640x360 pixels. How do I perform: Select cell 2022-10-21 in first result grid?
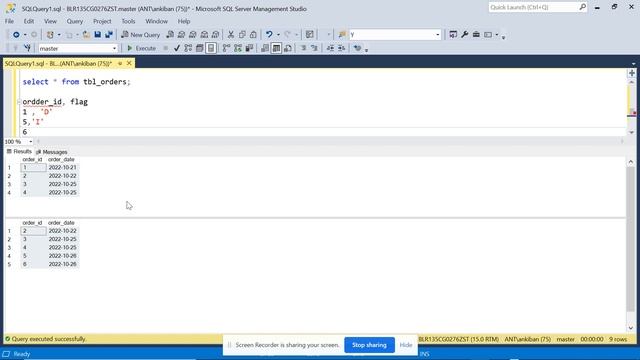62,167
